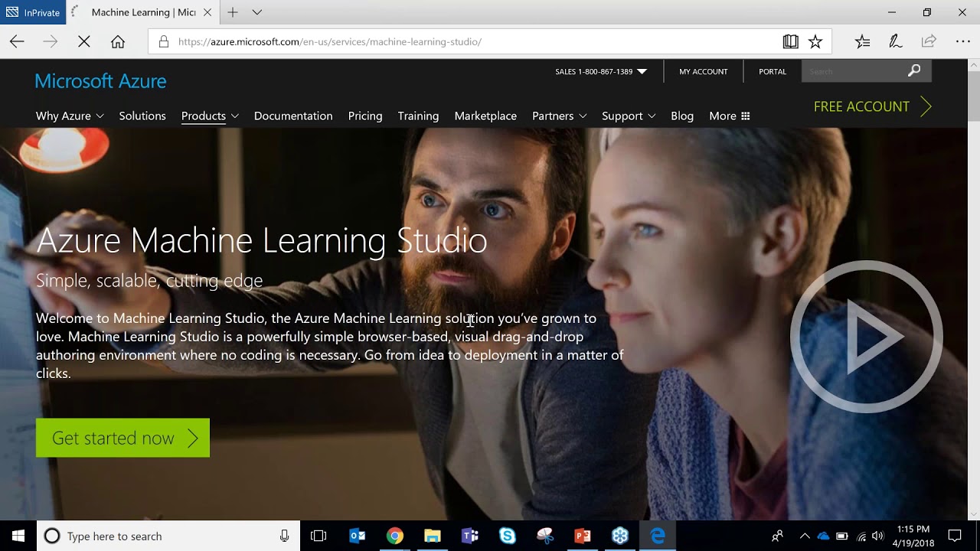The width and height of the screenshot is (980, 551).
Task: Click the OneDrive cloud tray icon
Action: [823, 536]
